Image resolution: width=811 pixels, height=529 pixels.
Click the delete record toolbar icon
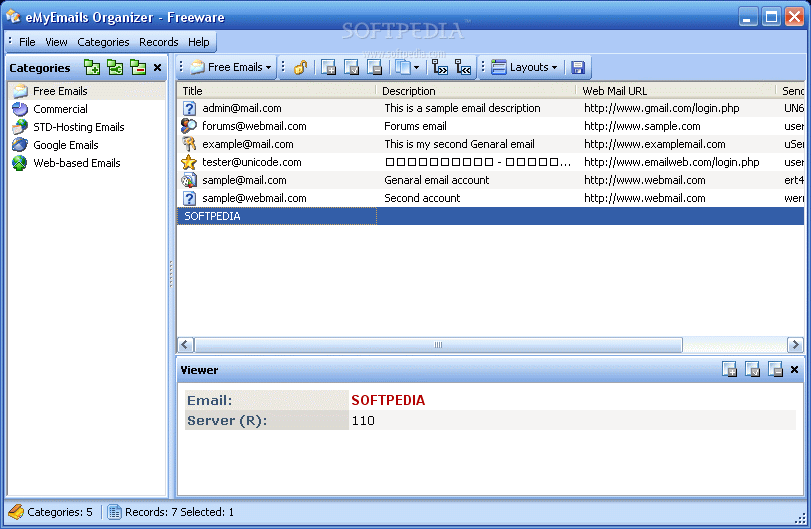coord(374,67)
